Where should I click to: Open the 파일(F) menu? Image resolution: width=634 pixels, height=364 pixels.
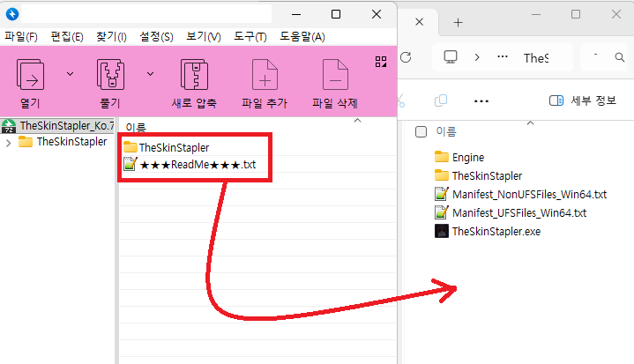(21, 37)
